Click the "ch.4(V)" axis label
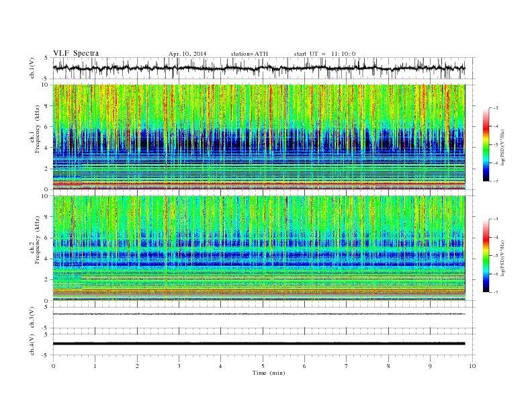The height and width of the screenshot is (411, 532). (32, 345)
